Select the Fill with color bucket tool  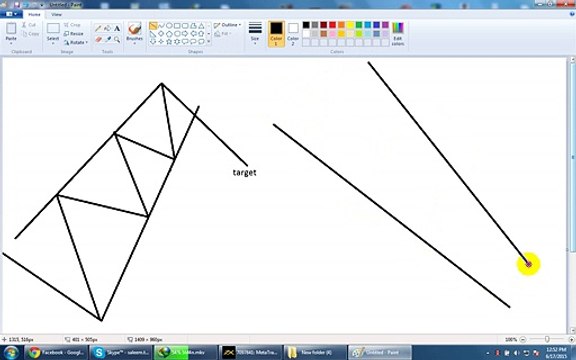108,29
